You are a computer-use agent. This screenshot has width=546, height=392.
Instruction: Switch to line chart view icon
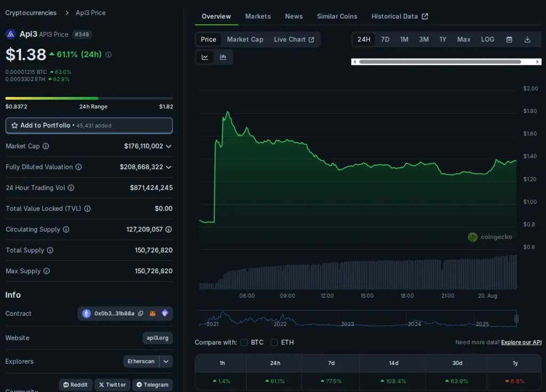205,57
